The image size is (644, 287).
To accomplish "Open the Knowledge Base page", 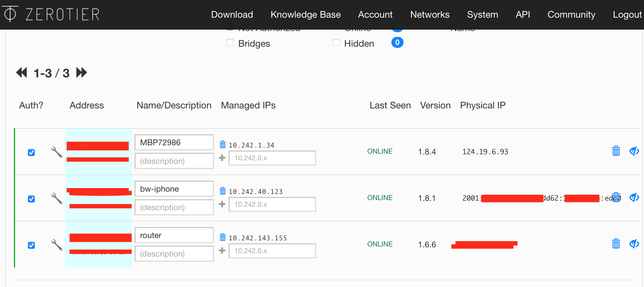I will tap(305, 14).
